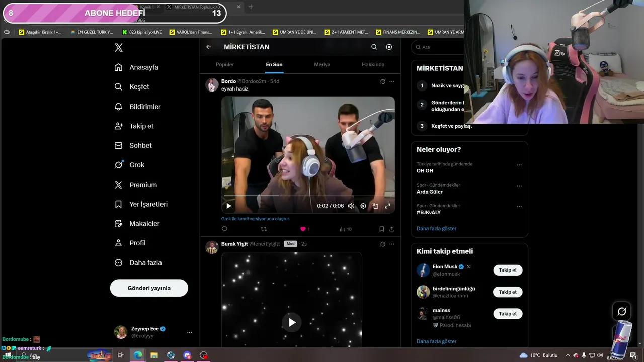Switch to the Medya tab

point(322,64)
